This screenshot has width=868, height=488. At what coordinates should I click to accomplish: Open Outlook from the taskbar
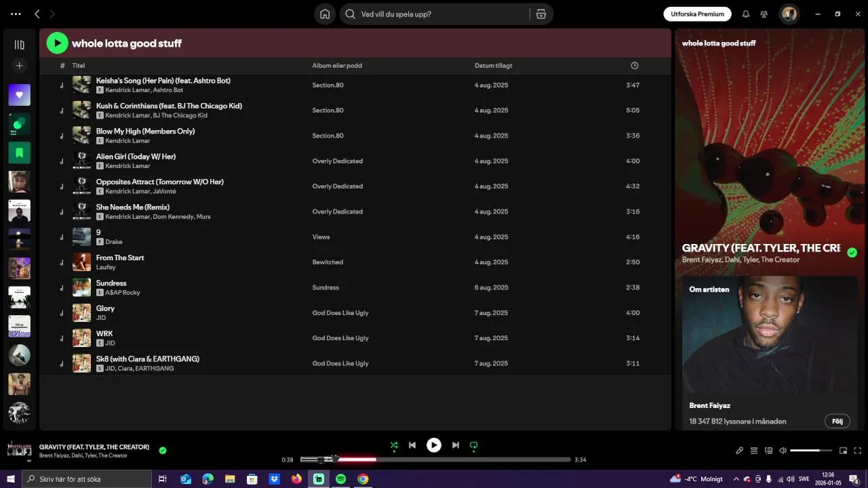coord(186,479)
